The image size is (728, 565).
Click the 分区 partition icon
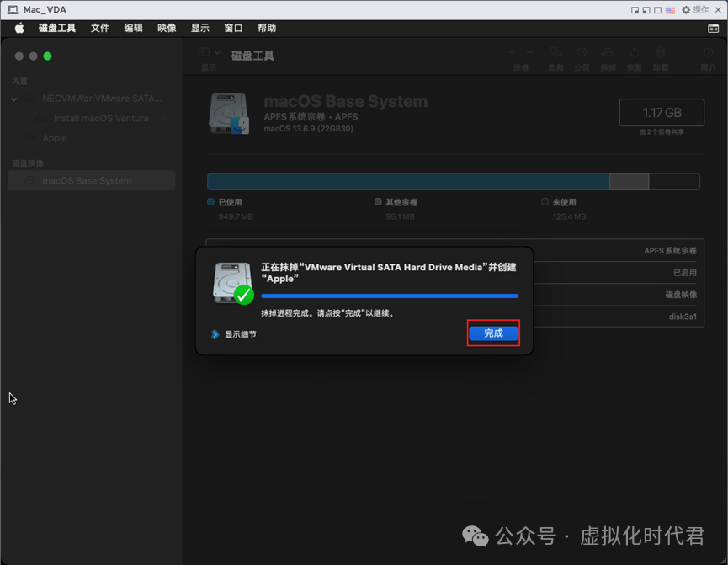click(x=582, y=52)
